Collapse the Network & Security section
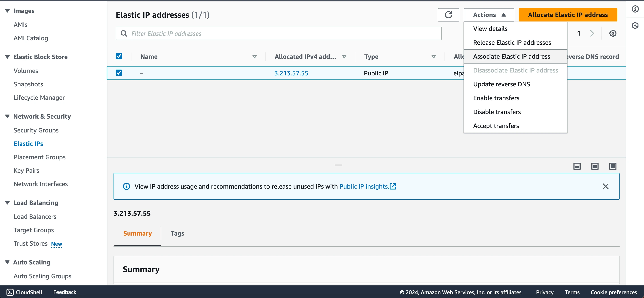Viewport: 644px width, 298px height. click(x=7, y=116)
